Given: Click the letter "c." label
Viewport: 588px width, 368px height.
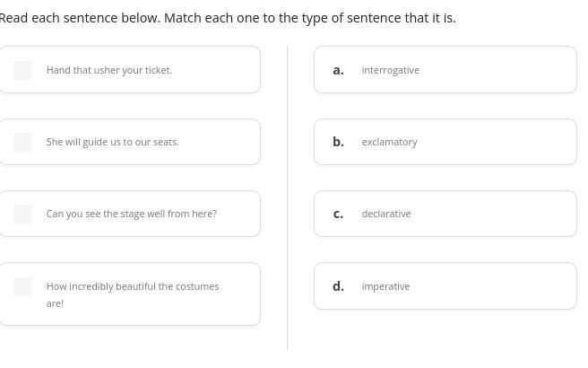Looking at the screenshot, I should (x=338, y=214).
